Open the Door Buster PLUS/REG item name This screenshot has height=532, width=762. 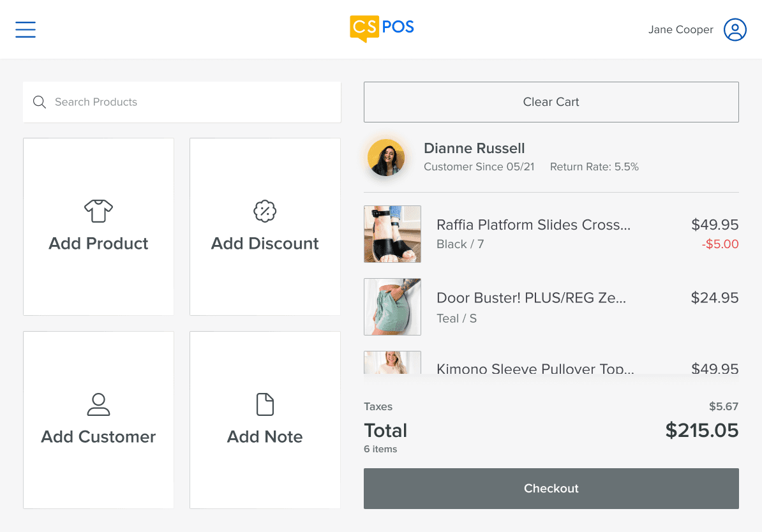[531, 297]
